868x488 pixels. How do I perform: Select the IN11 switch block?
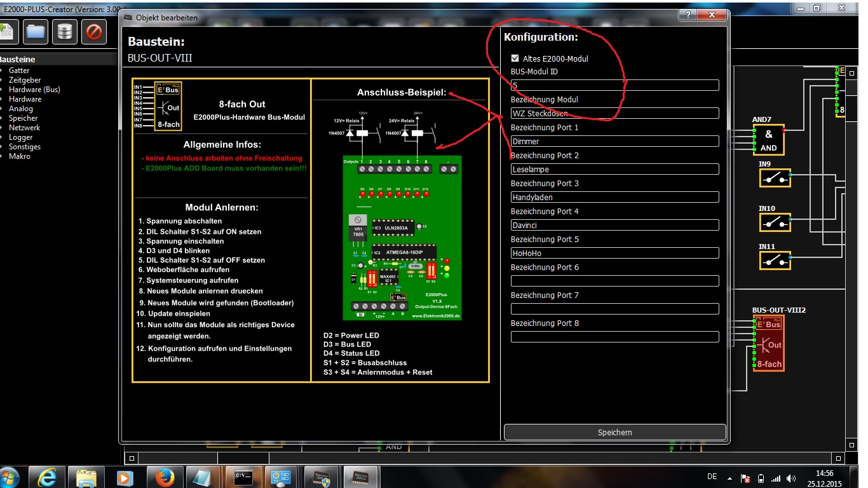pos(775,261)
